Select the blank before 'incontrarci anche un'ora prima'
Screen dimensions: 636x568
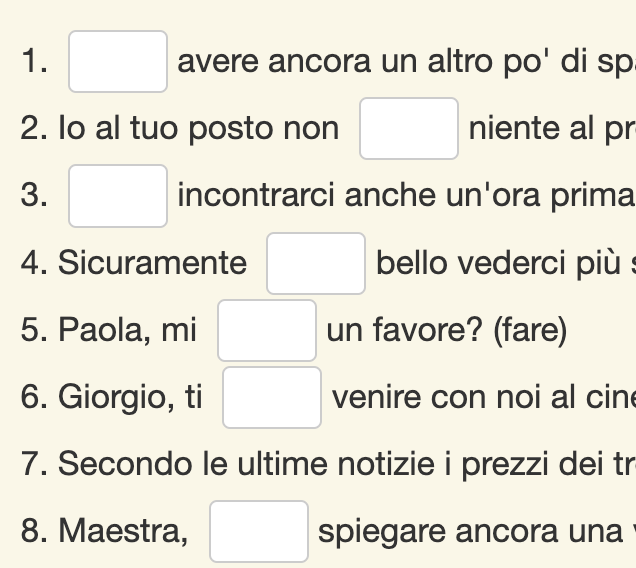coord(117,196)
